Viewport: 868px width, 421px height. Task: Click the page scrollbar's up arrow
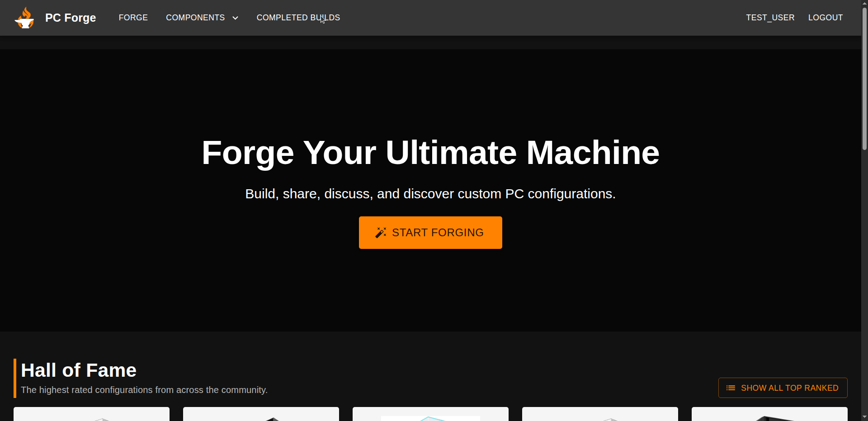click(864, 4)
